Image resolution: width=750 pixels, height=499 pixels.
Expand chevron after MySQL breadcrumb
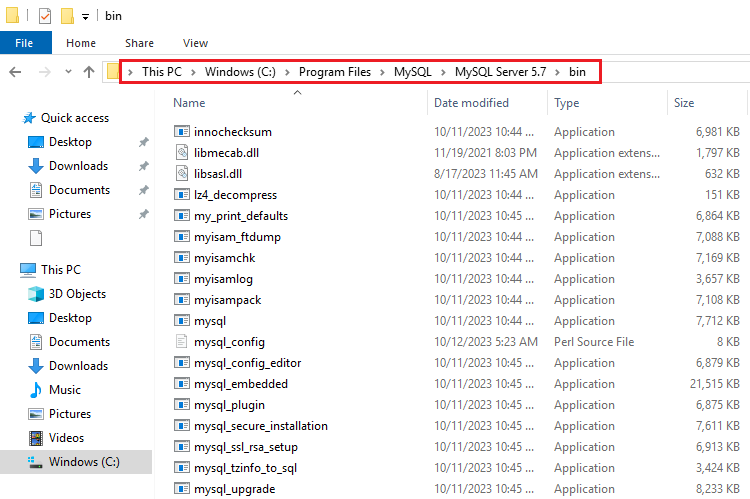443,72
